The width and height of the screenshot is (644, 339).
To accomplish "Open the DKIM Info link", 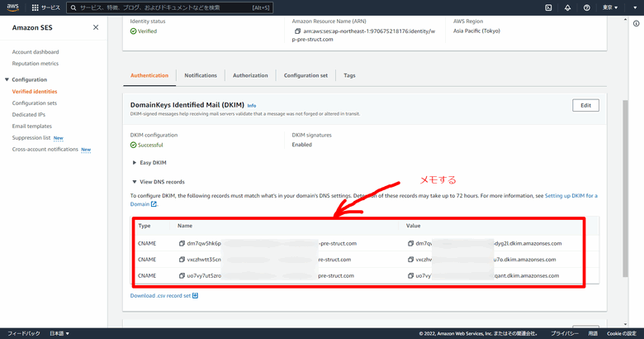I will [x=251, y=106].
